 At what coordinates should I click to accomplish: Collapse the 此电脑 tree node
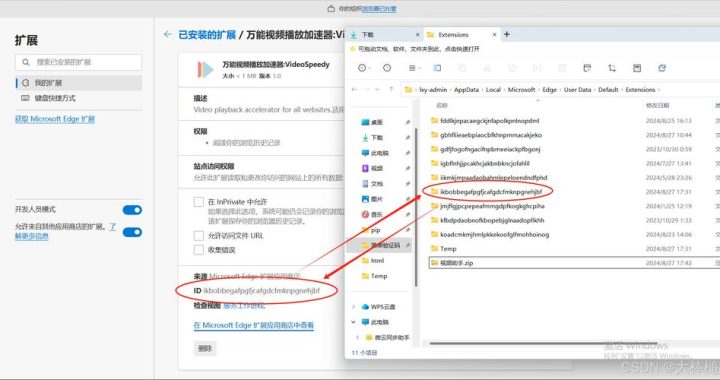click(354, 322)
